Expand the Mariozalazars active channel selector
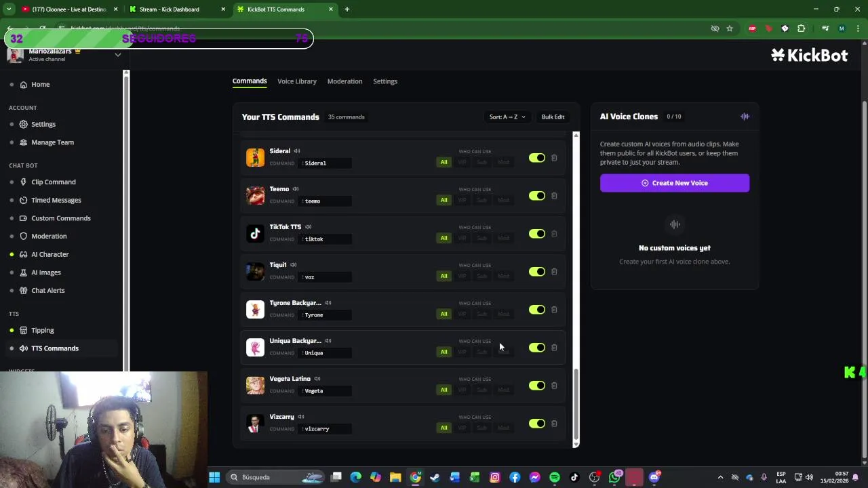The image size is (868, 488). point(117,55)
